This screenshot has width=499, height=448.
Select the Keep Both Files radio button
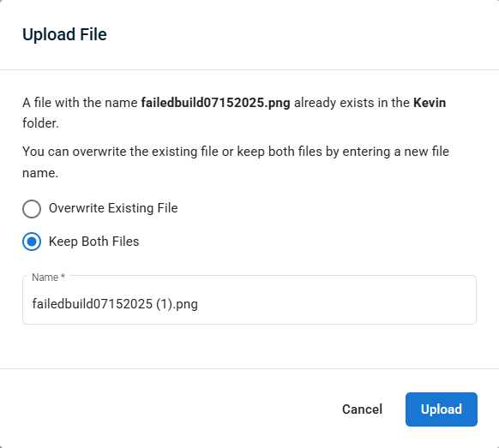(32, 242)
